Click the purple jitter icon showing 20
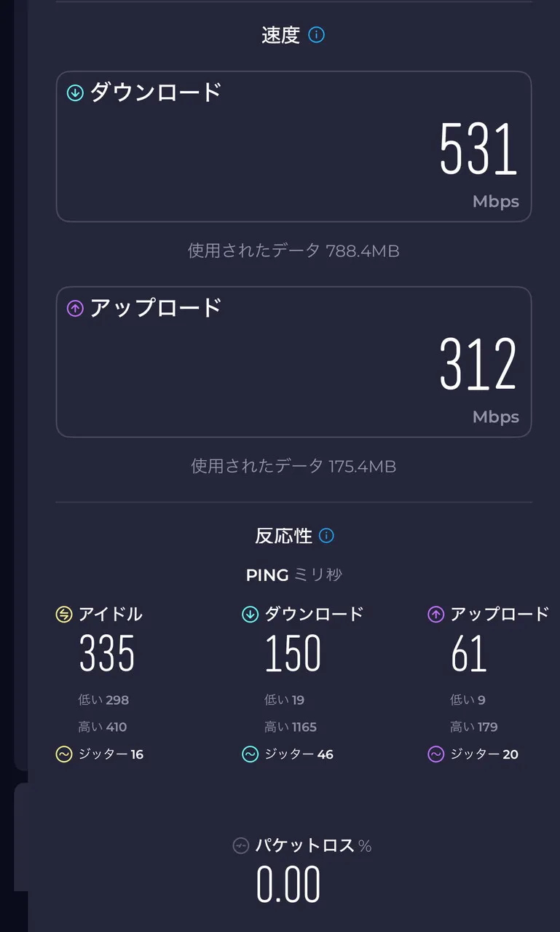 435,754
